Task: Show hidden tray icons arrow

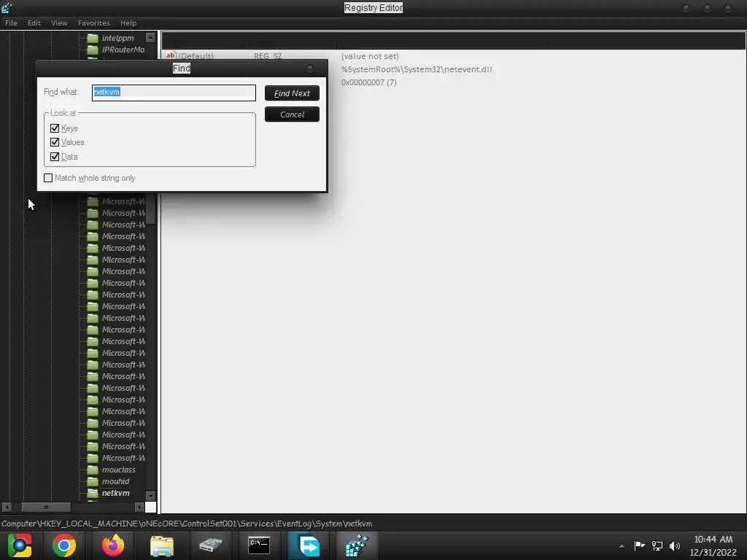Action: click(622, 546)
